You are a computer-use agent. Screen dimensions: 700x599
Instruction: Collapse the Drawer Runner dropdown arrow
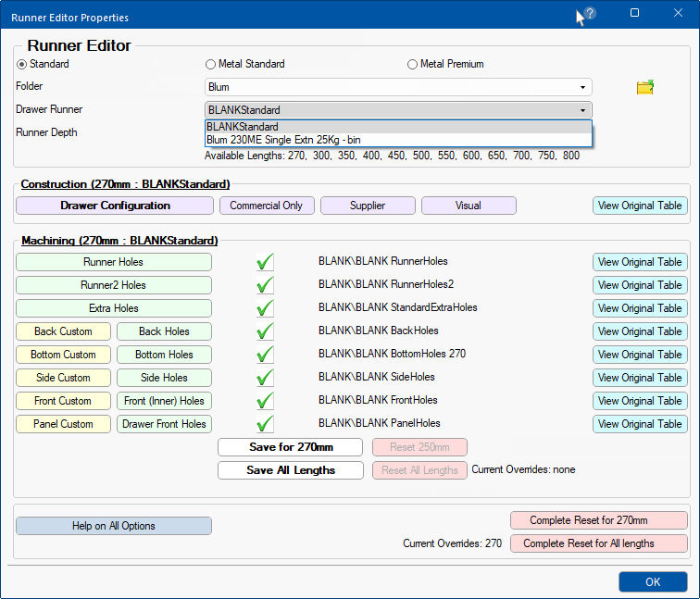582,110
